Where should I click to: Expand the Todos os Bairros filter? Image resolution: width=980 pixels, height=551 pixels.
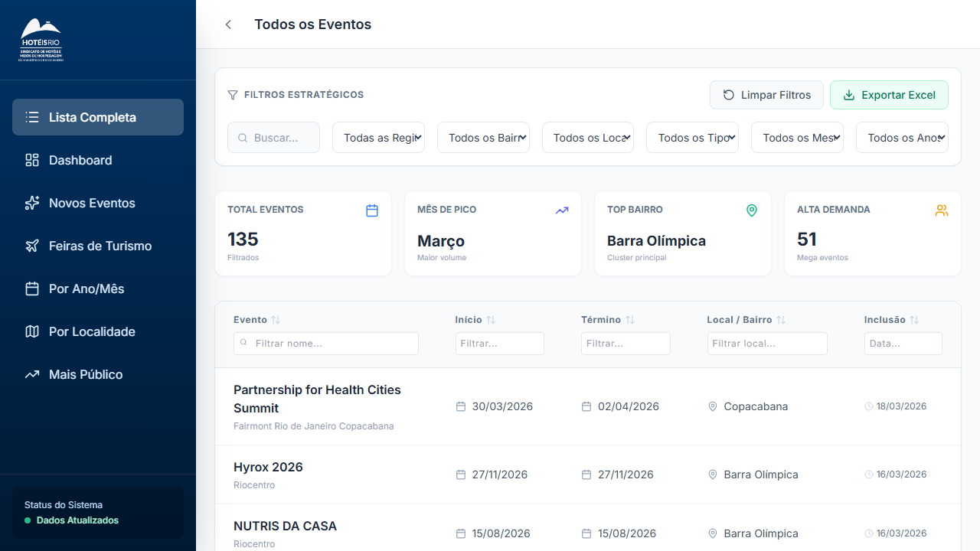click(483, 137)
